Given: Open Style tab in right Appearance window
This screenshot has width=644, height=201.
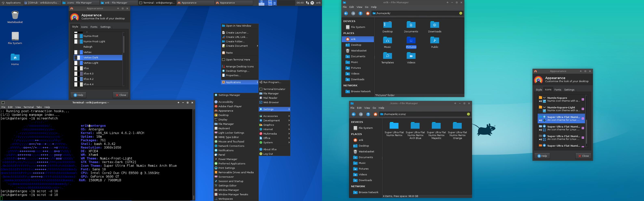Looking at the screenshot, I should tap(539, 90).
